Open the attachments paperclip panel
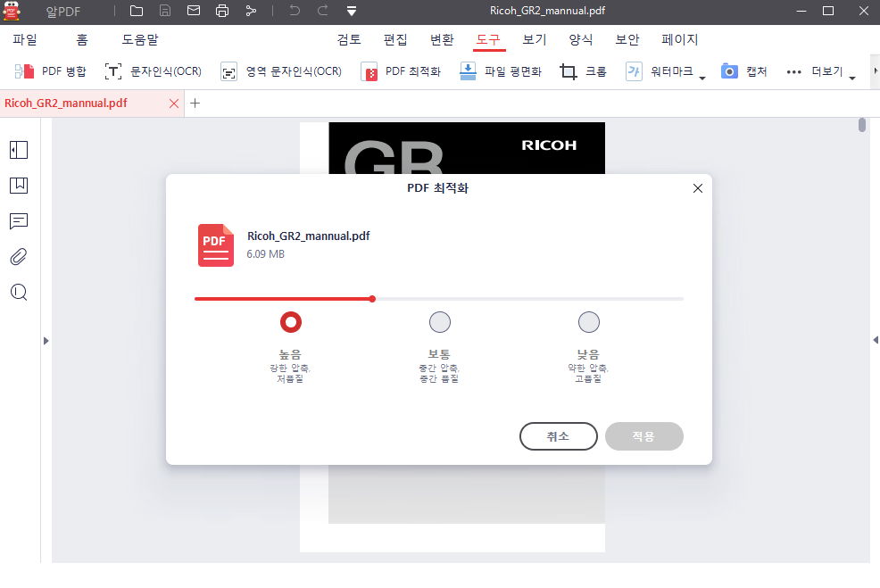The height and width of the screenshot is (588, 880). [x=19, y=256]
